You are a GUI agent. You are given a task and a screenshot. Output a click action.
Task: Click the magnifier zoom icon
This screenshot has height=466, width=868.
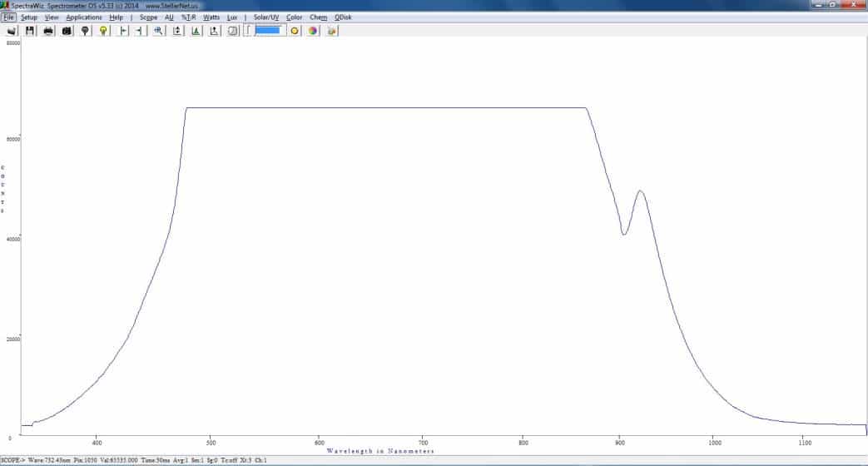click(158, 31)
